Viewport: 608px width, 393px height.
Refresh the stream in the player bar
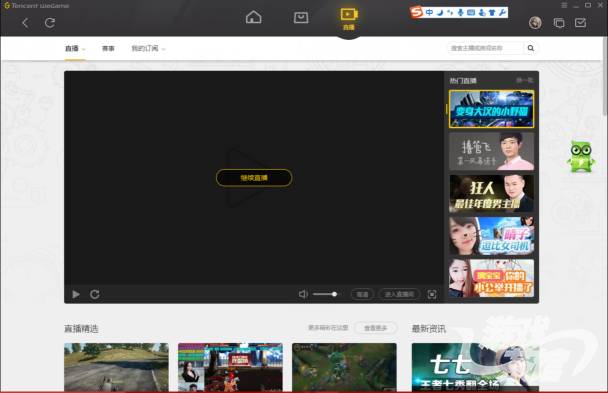[x=95, y=295]
